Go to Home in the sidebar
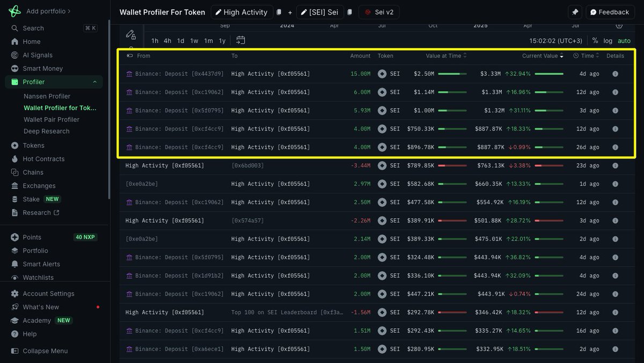Screen dimensions: 644x363 pyautogui.click(x=31, y=41)
